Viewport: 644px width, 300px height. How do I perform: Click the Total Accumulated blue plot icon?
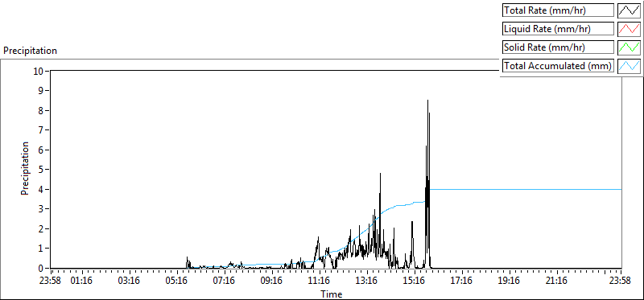coord(630,66)
